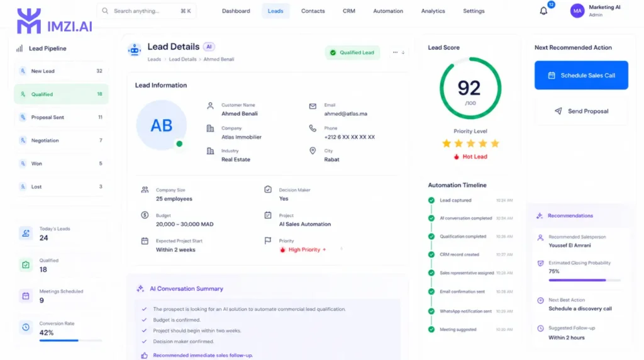This screenshot has width=644, height=360.
Task: Click the ahmed@atlas.ma email address
Action: [x=345, y=114]
